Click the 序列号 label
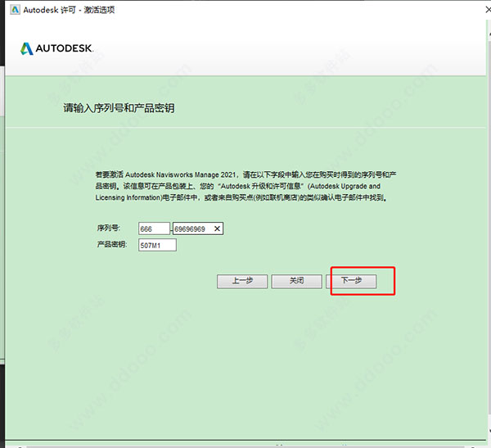The image size is (491, 448). click(109, 228)
